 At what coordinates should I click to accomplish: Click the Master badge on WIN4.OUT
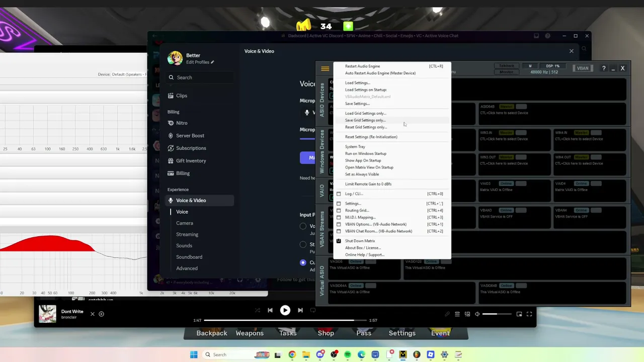[x=581, y=157]
